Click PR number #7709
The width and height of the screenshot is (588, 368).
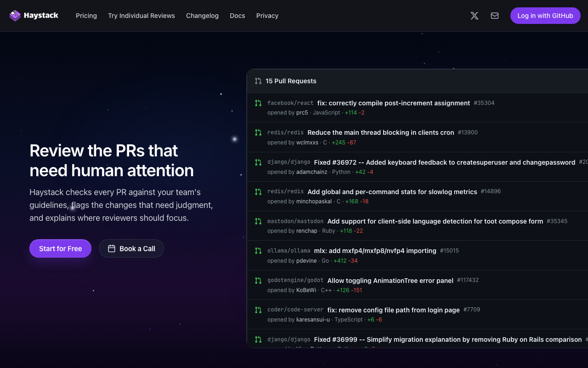coord(472,310)
